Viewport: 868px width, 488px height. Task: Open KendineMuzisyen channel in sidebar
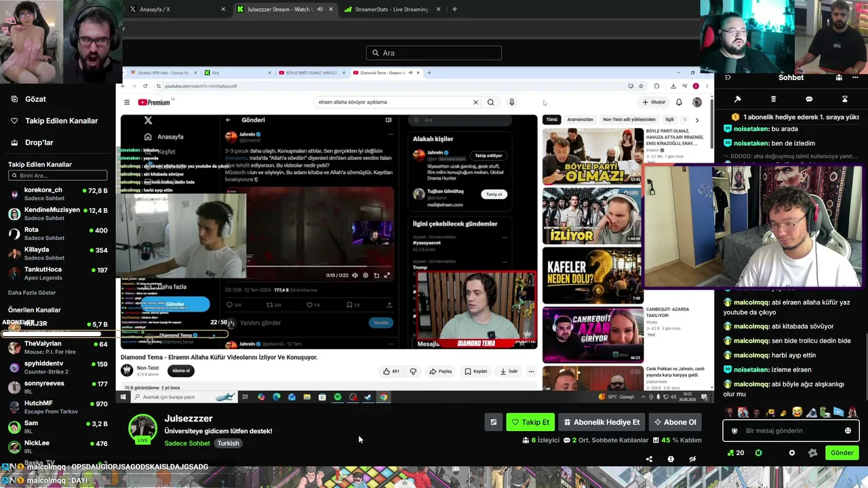click(58, 214)
